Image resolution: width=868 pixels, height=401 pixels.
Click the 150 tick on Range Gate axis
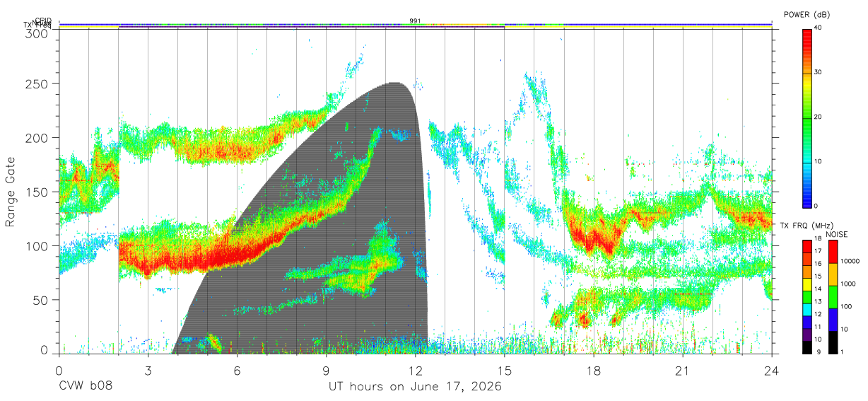(x=37, y=192)
